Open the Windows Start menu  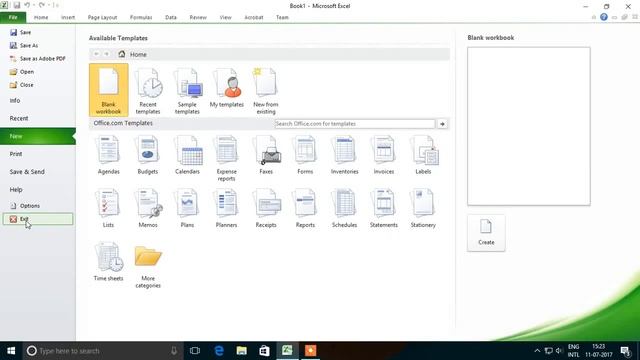tap(11, 351)
